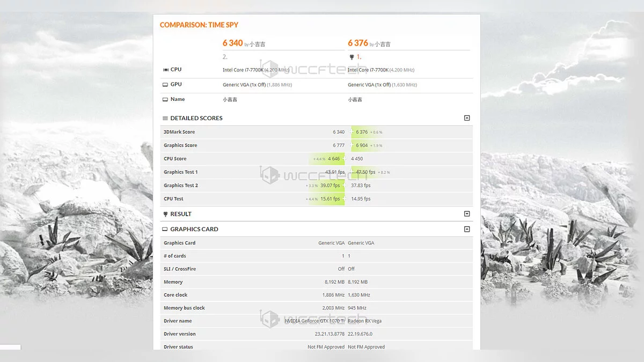Click the trophy icon beside rank 1.
Image resolution: width=644 pixels, height=362 pixels.
click(352, 57)
